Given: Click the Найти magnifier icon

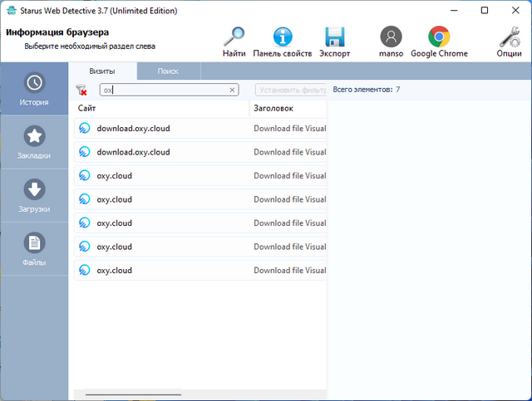Looking at the screenshot, I should pyautogui.click(x=234, y=37).
